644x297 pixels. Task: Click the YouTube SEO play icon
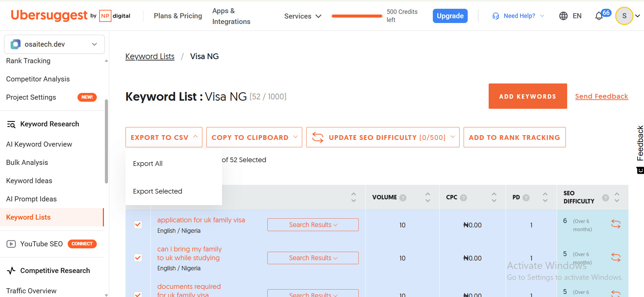click(x=11, y=244)
